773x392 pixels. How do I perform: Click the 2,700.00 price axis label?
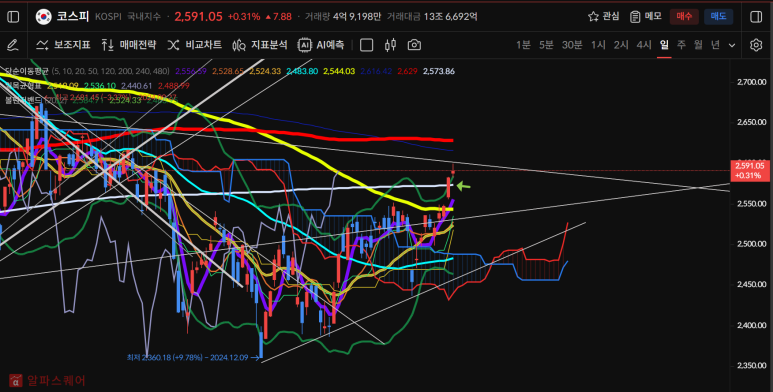pos(752,82)
